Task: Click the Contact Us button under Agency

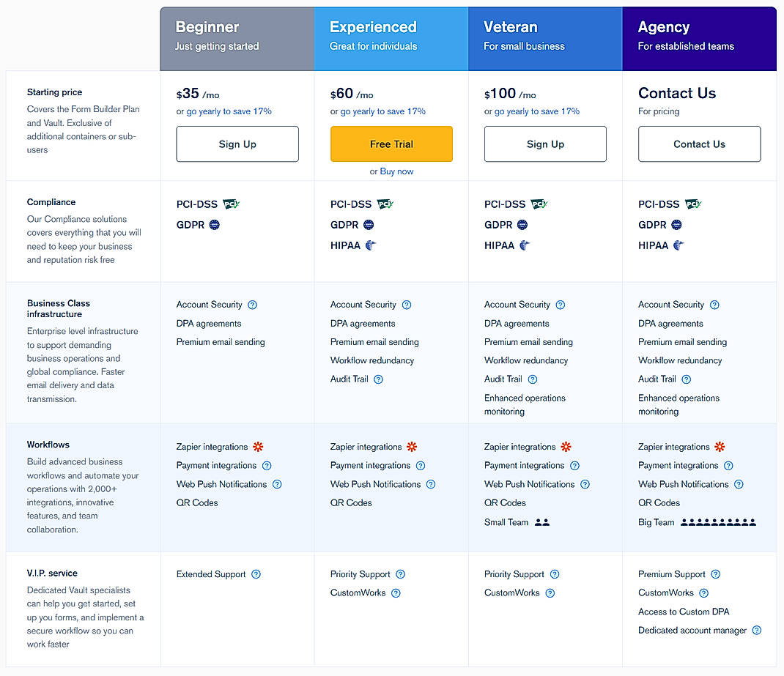Action: (x=699, y=144)
